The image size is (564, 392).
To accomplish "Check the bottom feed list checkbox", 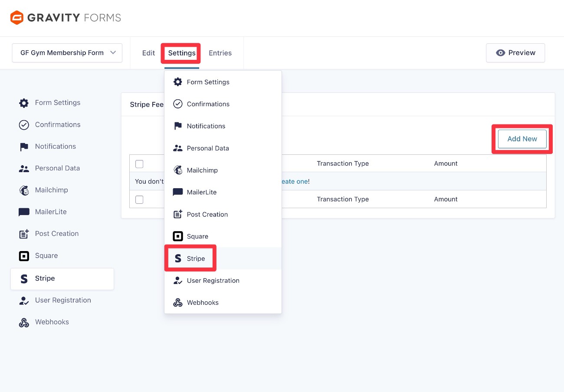I will 139,199.
